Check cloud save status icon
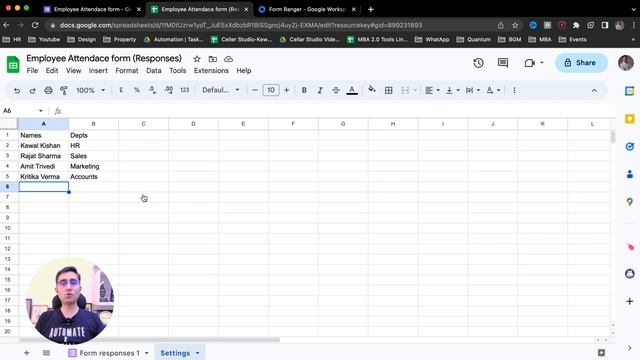 coord(229,59)
